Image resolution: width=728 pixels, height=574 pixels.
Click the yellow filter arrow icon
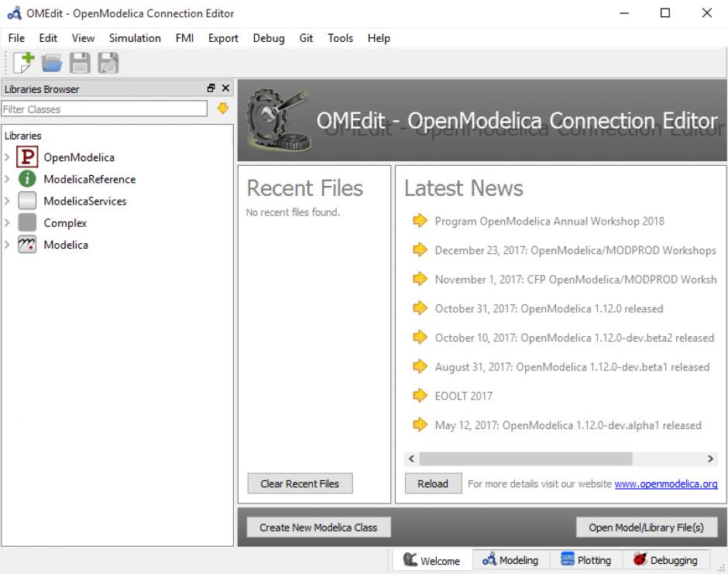[x=223, y=108]
